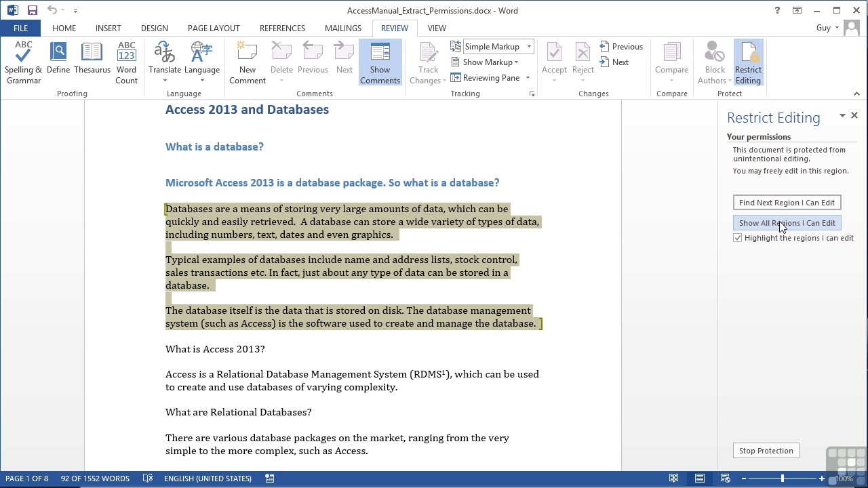Image resolution: width=868 pixels, height=488 pixels.
Task: Go to Previous change
Action: pyautogui.click(x=621, y=47)
